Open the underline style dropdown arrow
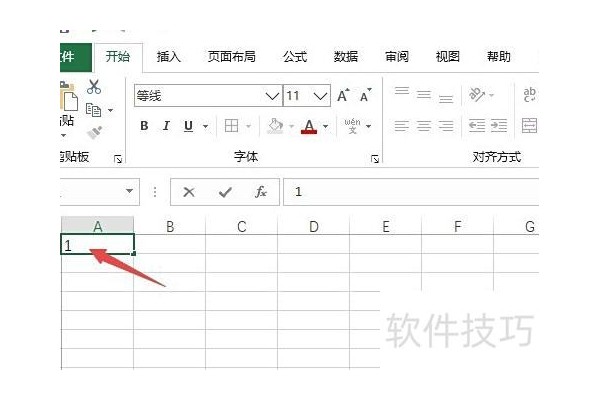Viewport: 600px width, 400px height. [x=205, y=126]
